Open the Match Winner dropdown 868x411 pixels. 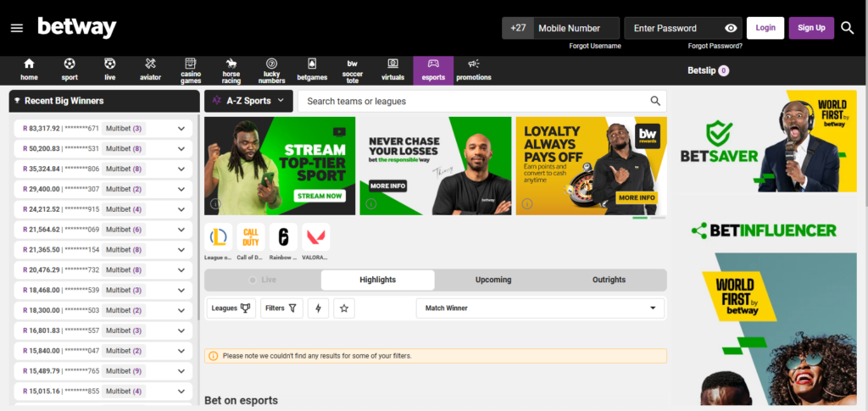[540, 308]
